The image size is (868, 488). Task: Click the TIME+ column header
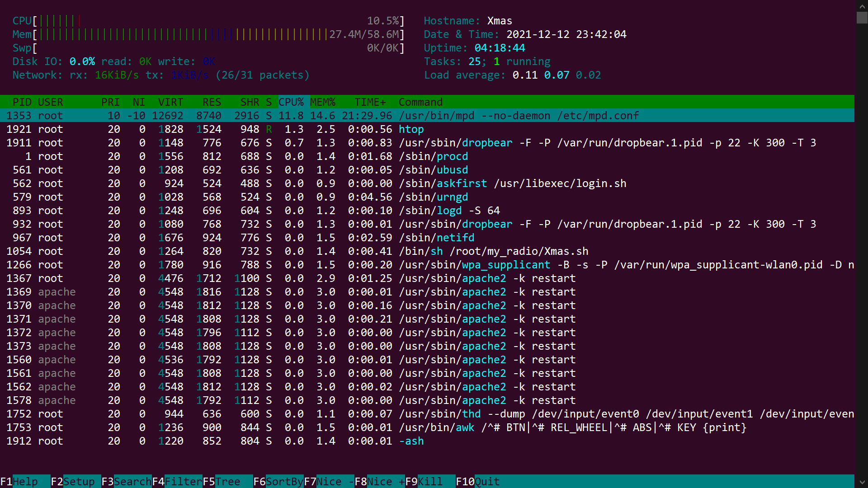coord(370,102)
